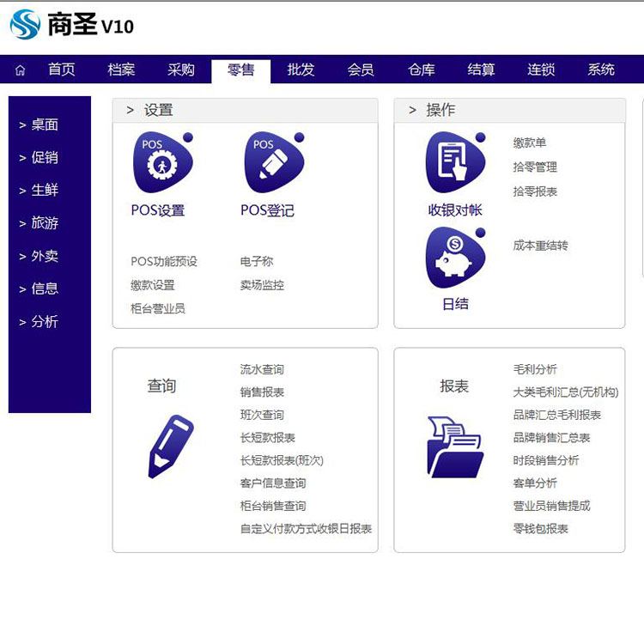644x644 pixels.
Task: Open 缴款设置 link
Action: 153,285
